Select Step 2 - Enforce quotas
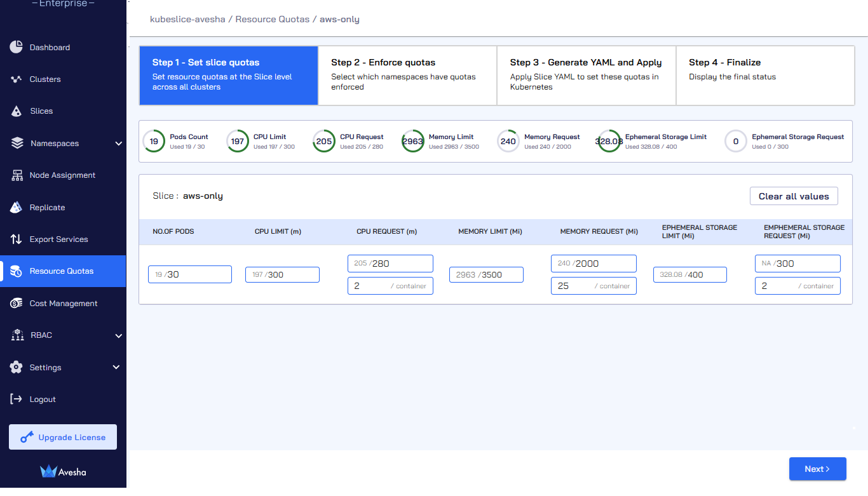The image size is (868, 496). (407, 75)
